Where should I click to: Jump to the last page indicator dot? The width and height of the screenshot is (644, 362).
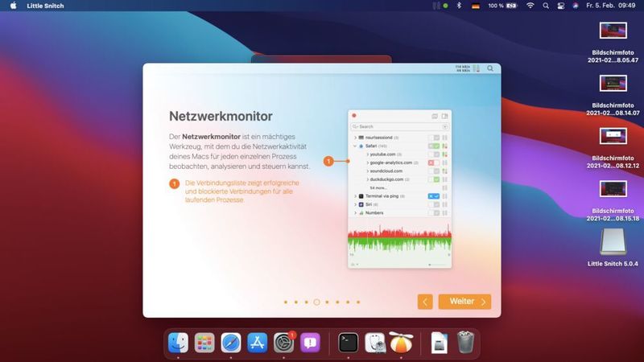358,302
